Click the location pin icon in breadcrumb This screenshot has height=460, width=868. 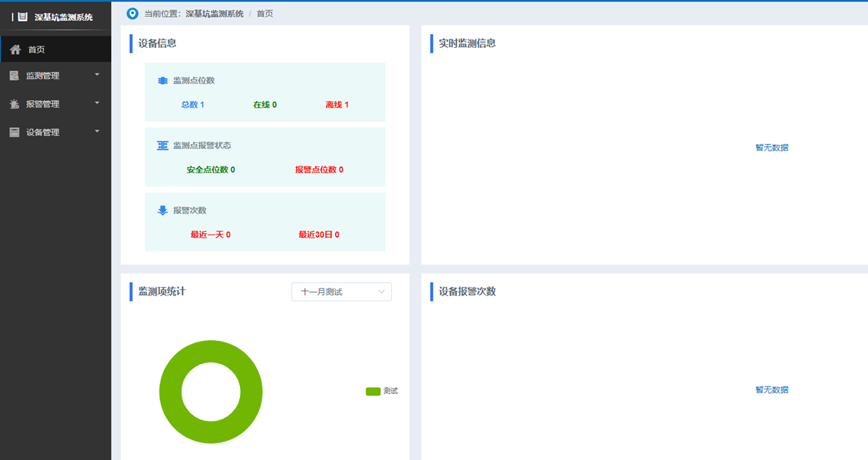[132, 14]
